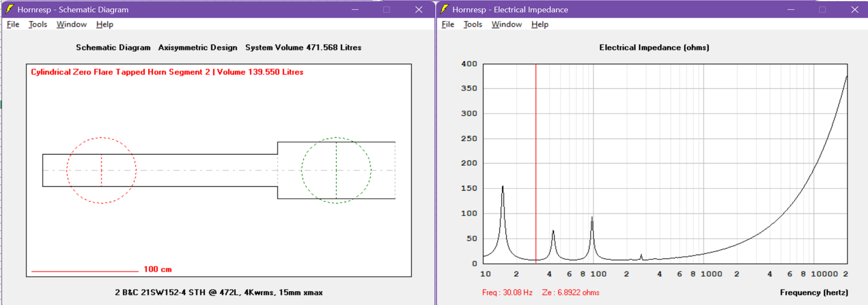Open Help menu in Electrical Impedance window
868x305 pixels.
coord(539,24)
